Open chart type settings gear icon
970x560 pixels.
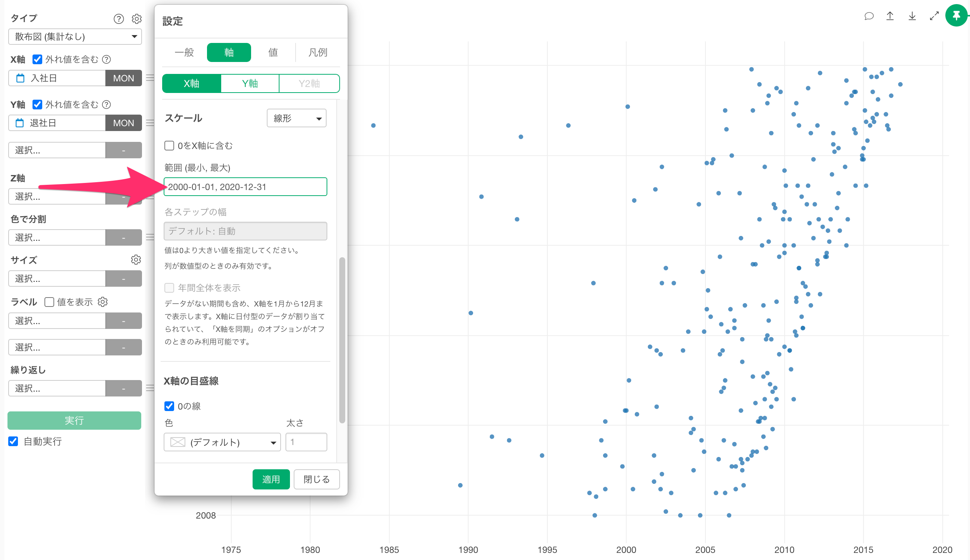[137, 19]
